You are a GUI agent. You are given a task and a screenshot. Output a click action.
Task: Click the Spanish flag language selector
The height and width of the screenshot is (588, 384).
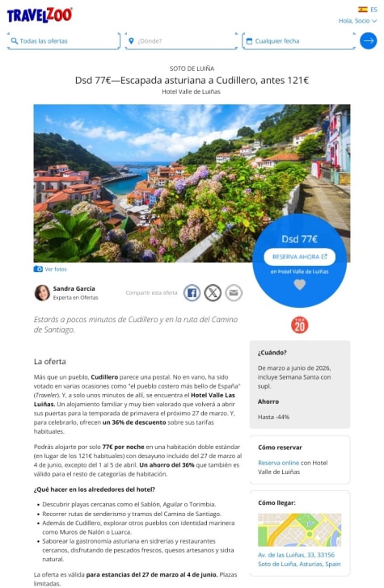363,10
